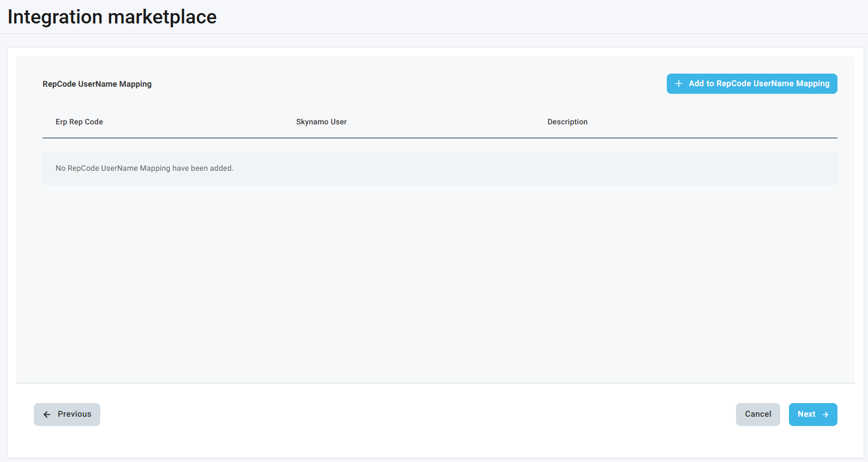
Task: Click the word 'marketplace' in the page title
Action: [162, 17]
